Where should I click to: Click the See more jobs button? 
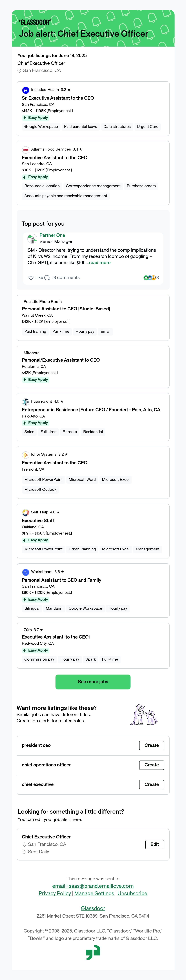(93, 682)
